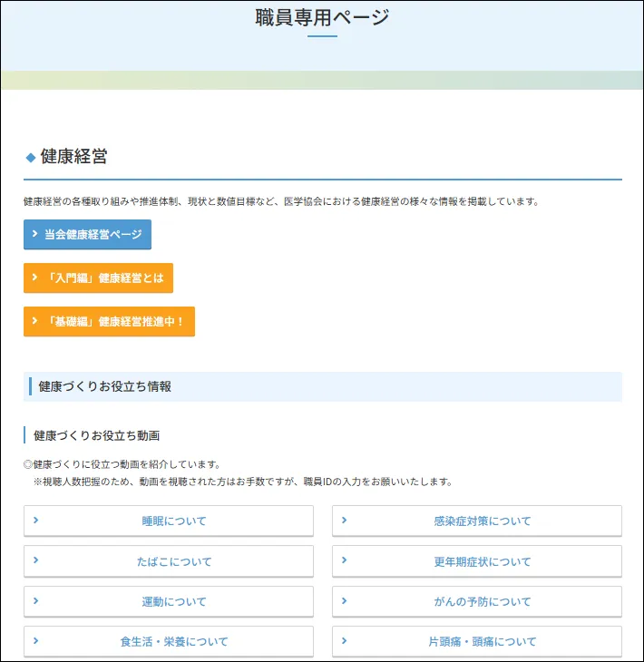Open the 片頭痛・頭痛について video link
The height and width of the screenshot is (662, 644).
coord(477,642)
